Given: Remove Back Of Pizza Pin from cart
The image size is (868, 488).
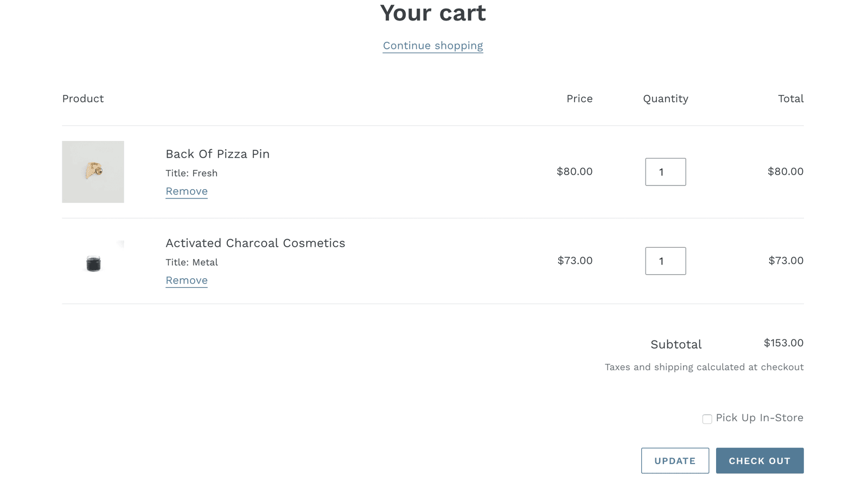Looking at the screenshot, I should point(186,191).
